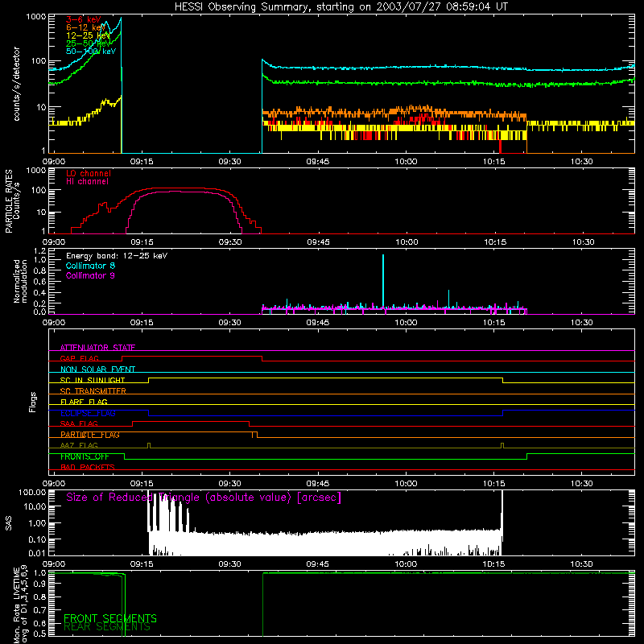Image resolution: width=644 pixels, height=644 pixels.
Task: Select the olive AAZ_FLAG label
Action: pos(79,445)
